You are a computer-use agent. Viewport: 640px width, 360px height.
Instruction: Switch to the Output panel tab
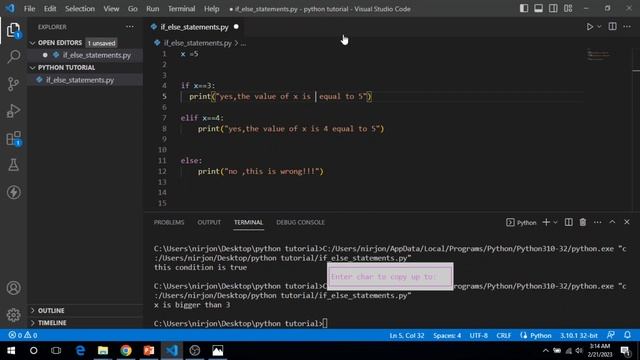click(x=209, y=222)
